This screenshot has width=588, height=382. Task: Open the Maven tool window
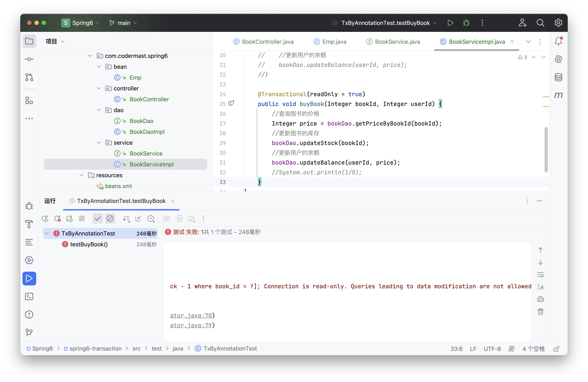tap(558, 95)
